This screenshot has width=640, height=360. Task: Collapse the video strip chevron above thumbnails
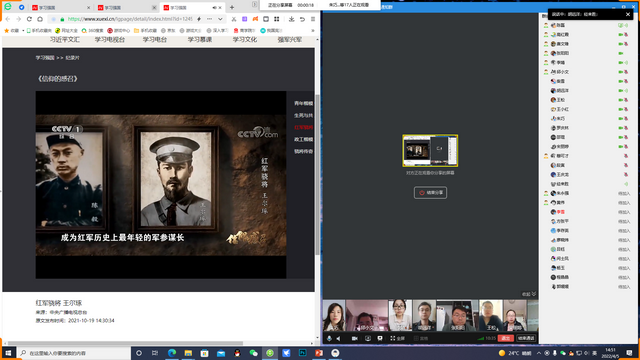pos(534,294)
